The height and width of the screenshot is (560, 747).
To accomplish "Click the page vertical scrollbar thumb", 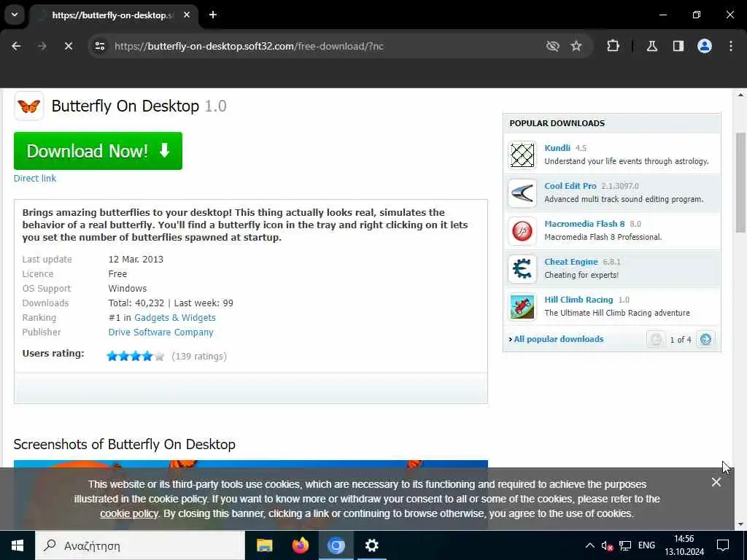I will [x=741, y=182].
